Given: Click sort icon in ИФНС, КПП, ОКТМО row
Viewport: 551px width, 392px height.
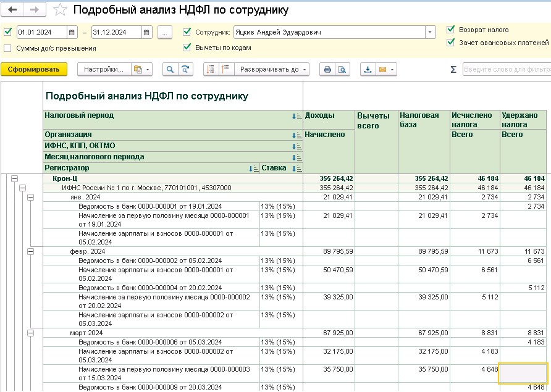Looking at the screenshot, I should (x=297, y=146).
